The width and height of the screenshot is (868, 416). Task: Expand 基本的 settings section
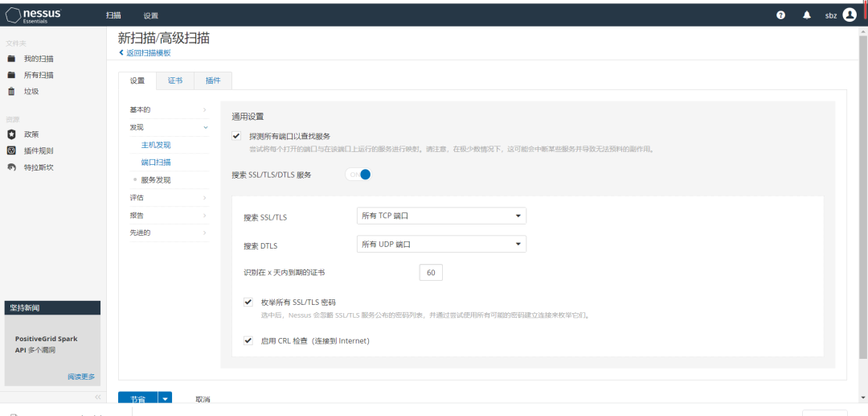click(x=169, y=109)
